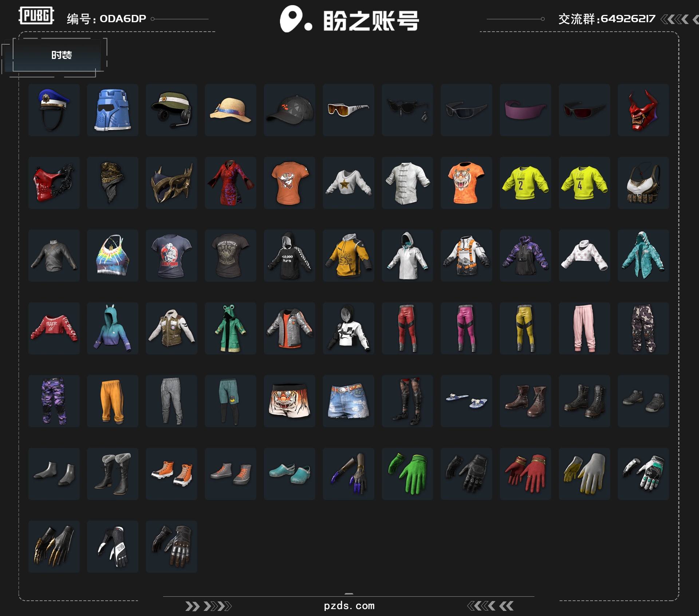699x616 pixels.
Task: Select the purple visor glasses
Action: 525,110
